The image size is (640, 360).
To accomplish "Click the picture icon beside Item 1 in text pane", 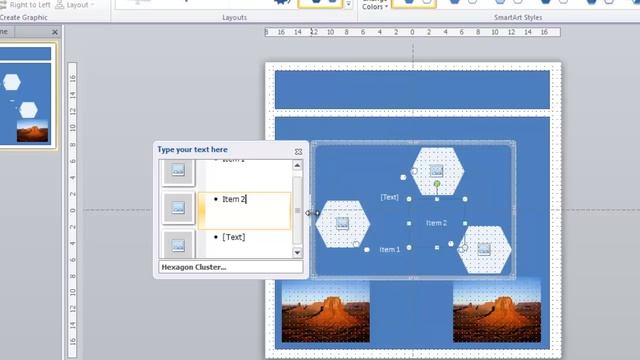I will (178, 171).
